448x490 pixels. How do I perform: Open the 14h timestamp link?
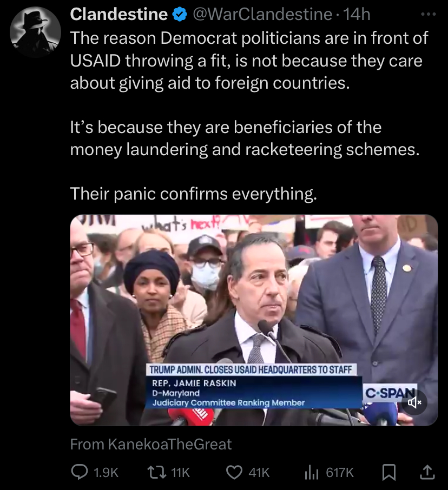[357, 14]
